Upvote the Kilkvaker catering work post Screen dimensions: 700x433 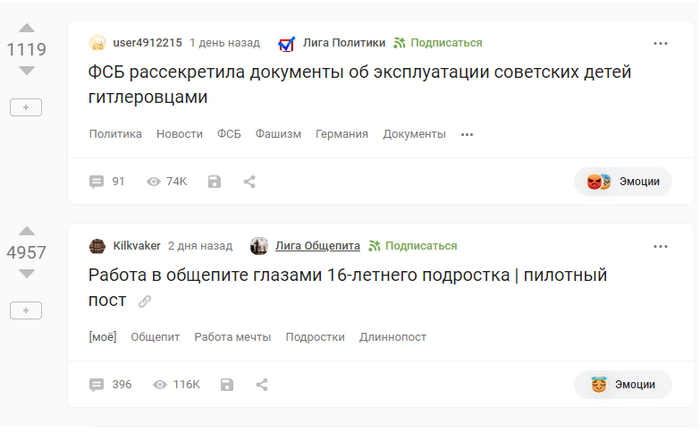point(26,231)
